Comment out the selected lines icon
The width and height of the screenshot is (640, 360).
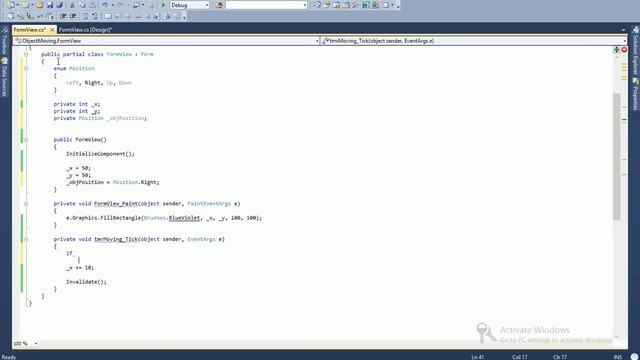coord(85,16)
